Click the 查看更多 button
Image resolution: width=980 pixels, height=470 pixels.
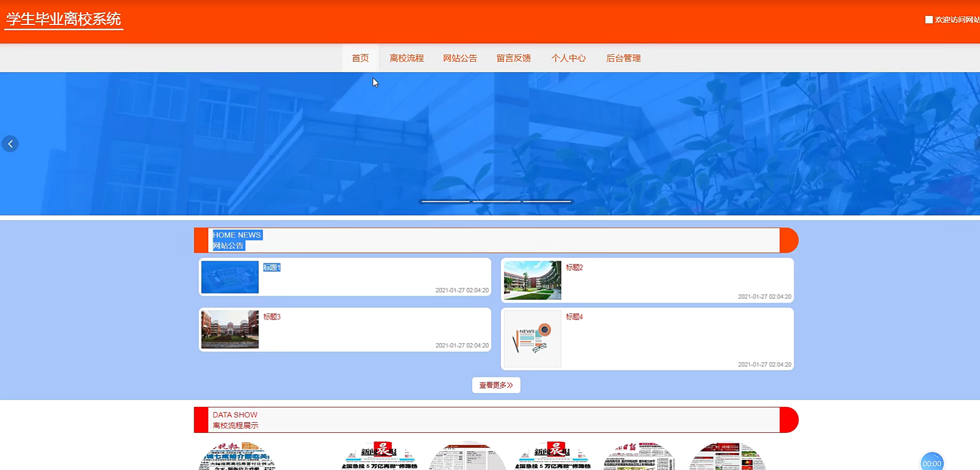point(496,385)
